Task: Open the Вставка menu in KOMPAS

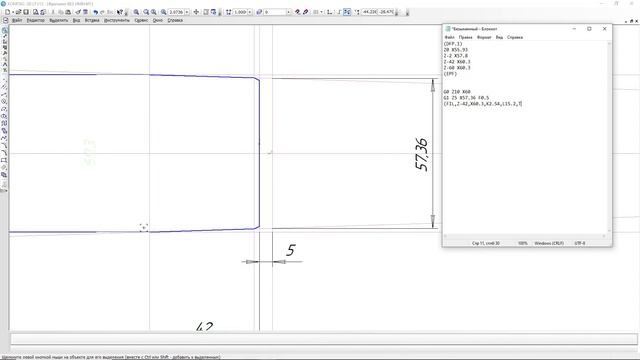Action: tap(92, 20)
